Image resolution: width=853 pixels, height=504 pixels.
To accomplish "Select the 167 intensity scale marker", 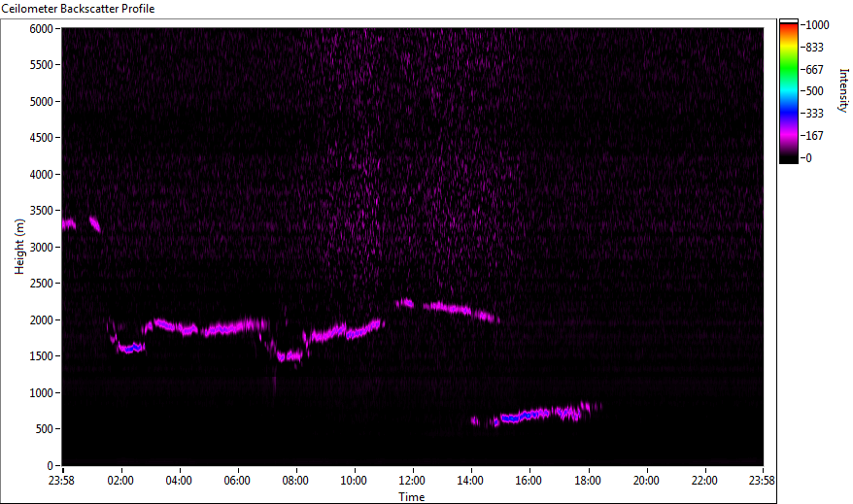I will click(x=815, y=136).
